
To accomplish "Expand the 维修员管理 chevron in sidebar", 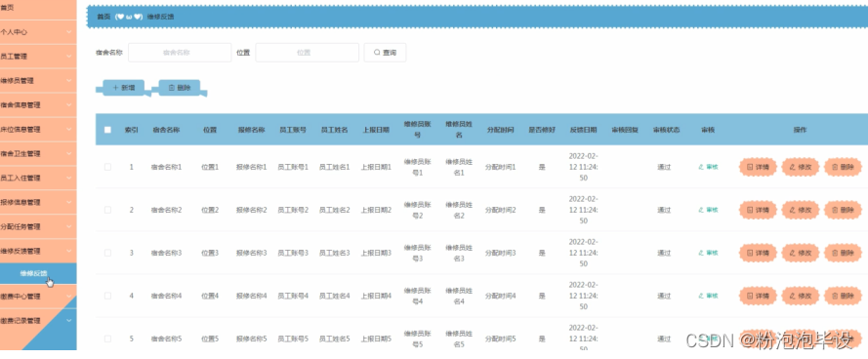I will coord(68,81).
